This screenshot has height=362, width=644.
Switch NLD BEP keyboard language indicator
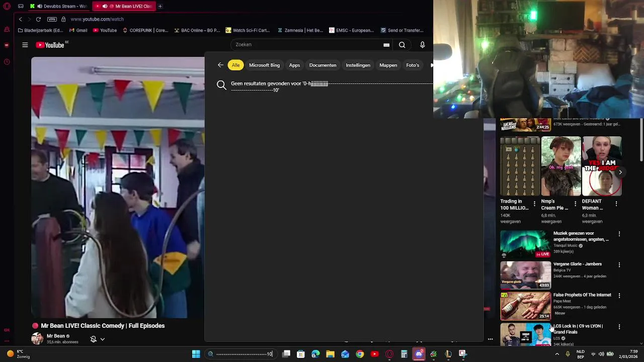coord(580,354)
